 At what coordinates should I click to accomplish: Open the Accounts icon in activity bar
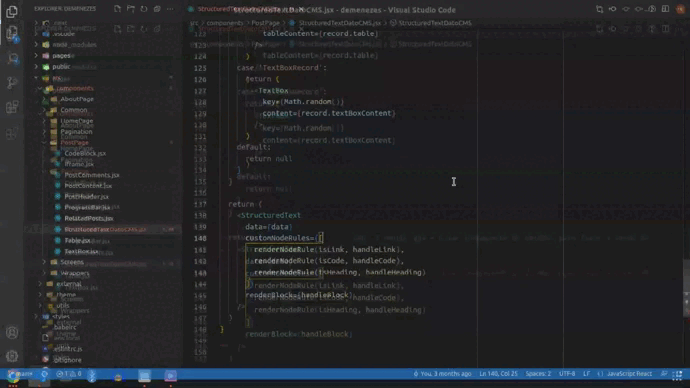pos(12,333)
